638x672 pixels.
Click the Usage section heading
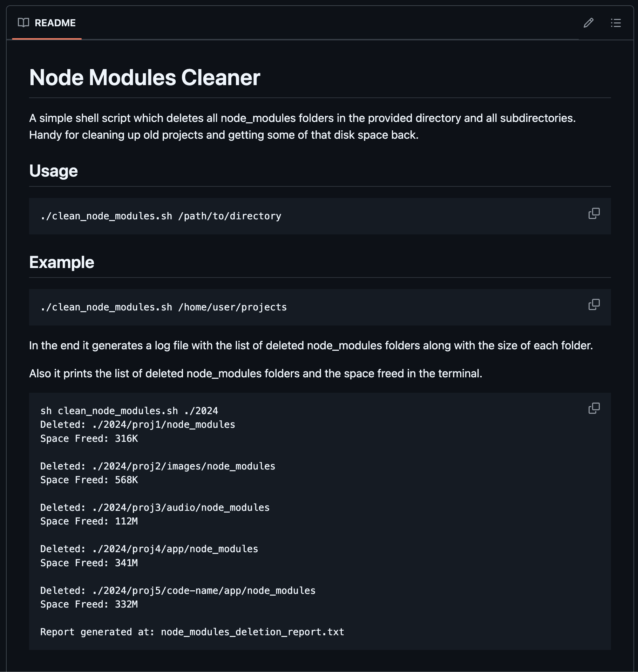click(x=54, y=171)
